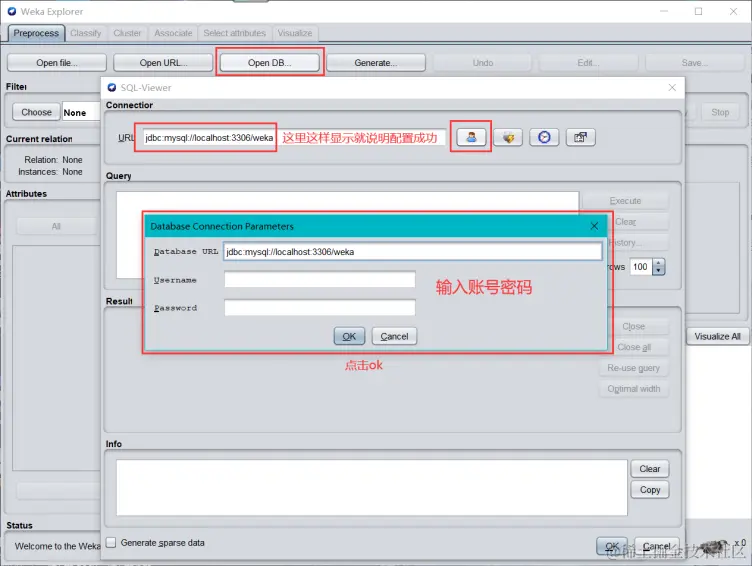The image size is (752, 566).
Task: Click the connect to database plug icon
Action: (x=508, y=137)
